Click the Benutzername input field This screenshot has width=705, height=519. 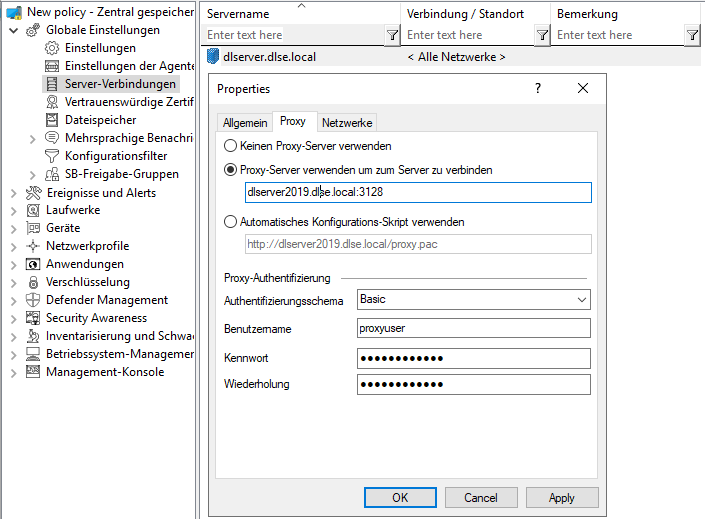[473, 327]
